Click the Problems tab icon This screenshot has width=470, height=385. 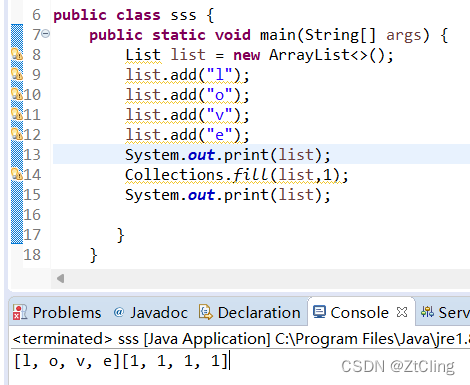[x=20, y=313]
